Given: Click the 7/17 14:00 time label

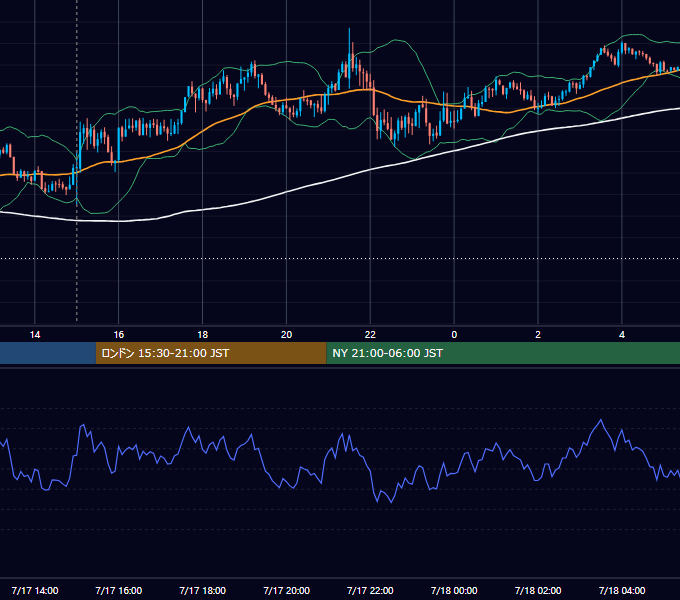Looking at the screenshot, I should coord(35,590).
